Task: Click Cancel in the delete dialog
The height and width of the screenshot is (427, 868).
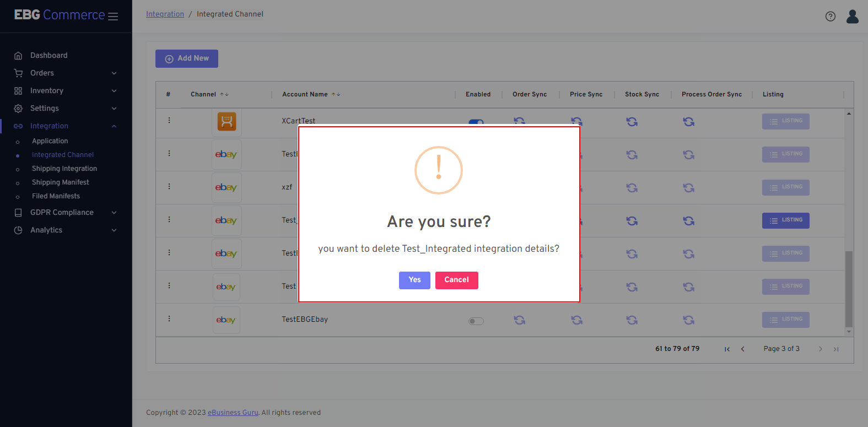Action: point(456,280)
